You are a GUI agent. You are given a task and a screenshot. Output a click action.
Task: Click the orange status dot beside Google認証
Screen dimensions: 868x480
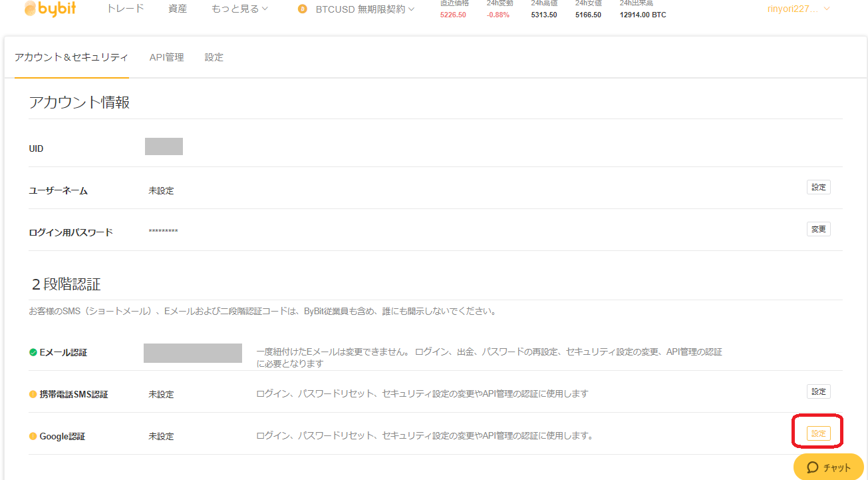[x=33, y=436]
